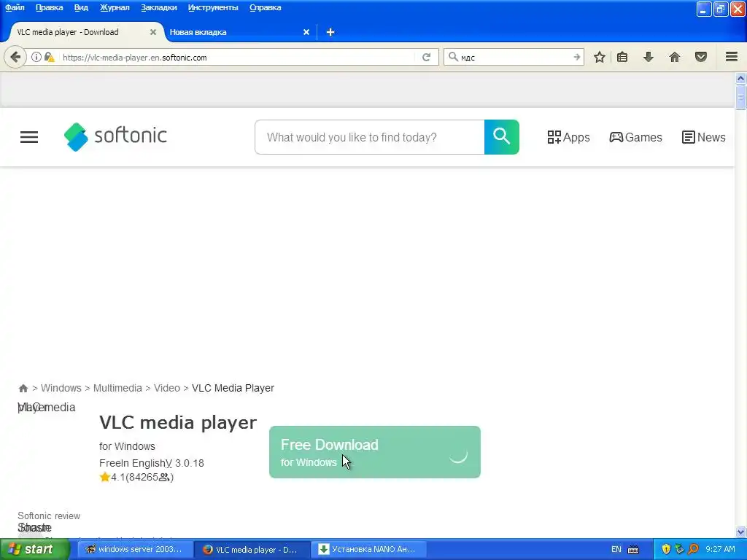Click the taskbar clock 9:27 AM
Image resolution: width=747 pixels, height=560 pixels.
pos(720,550)
